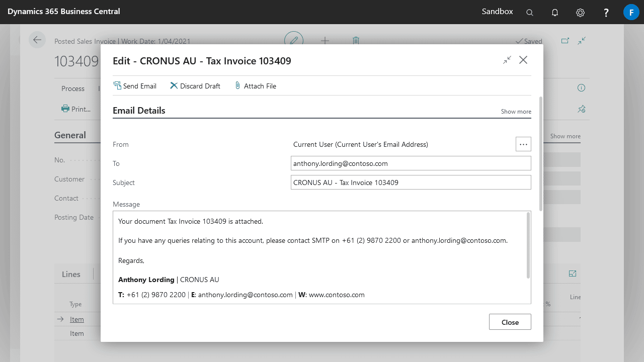The image size is (644, 362).
Task: Click the www.contoso.com text in message
Action: coord(337,295)
